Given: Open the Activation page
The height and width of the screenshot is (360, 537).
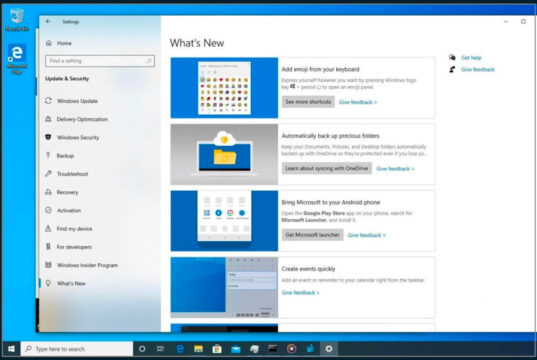Looking at the screenshot, I should pos(69,210).
